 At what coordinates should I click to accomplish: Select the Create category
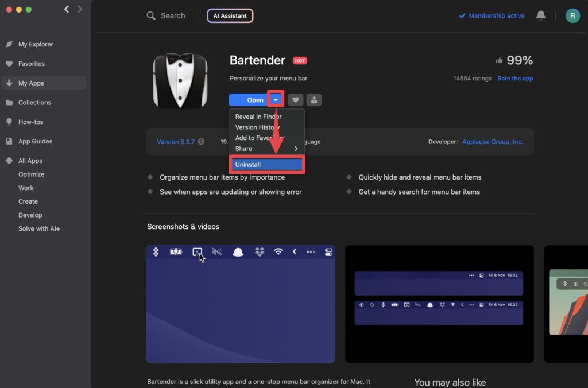[28, 201]
